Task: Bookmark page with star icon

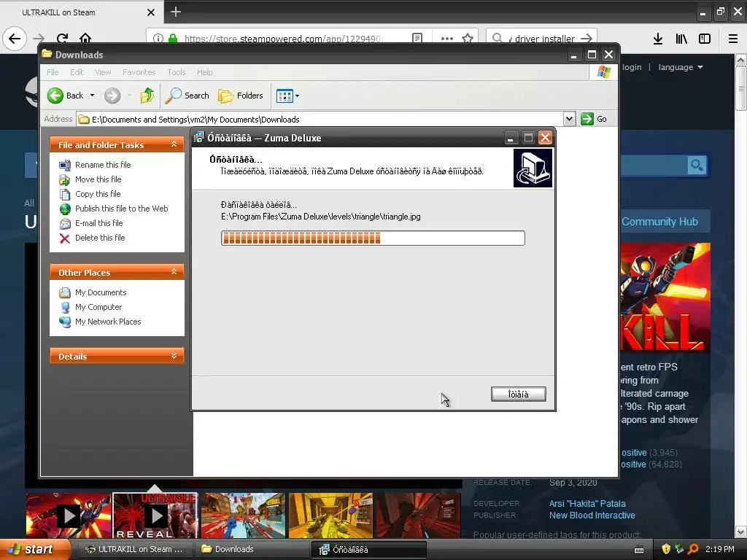Action: pyautogui.click(x=468, y=38)
